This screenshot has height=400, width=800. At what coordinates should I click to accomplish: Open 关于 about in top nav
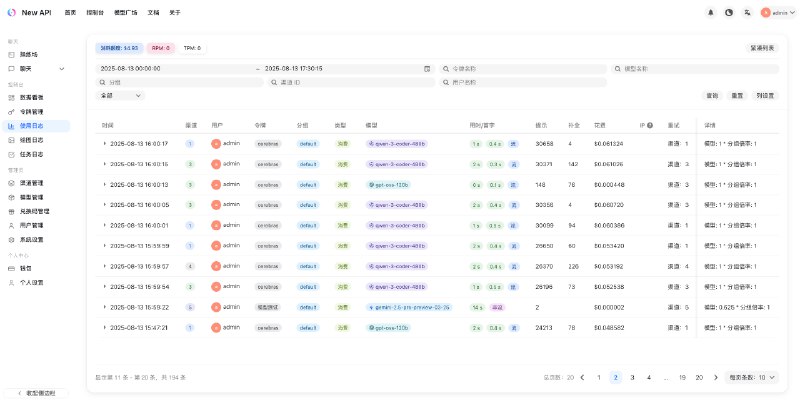pos(175,13)
